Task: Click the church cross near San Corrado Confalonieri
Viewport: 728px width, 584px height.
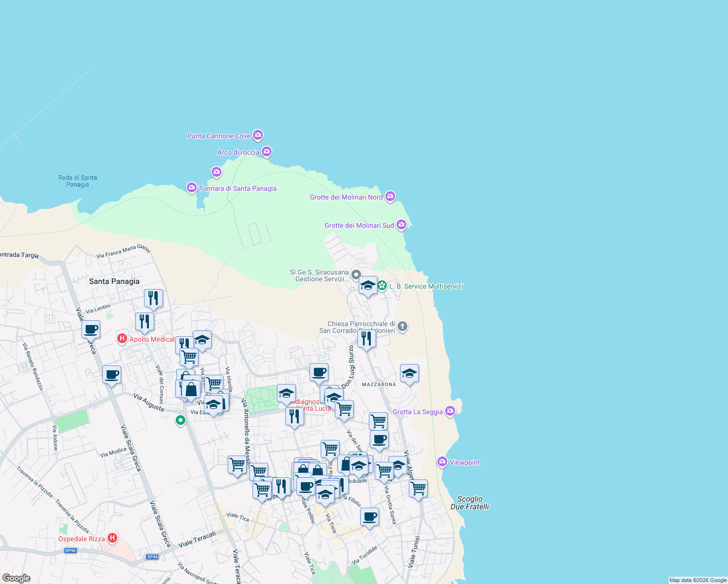Action: [402, 327]
